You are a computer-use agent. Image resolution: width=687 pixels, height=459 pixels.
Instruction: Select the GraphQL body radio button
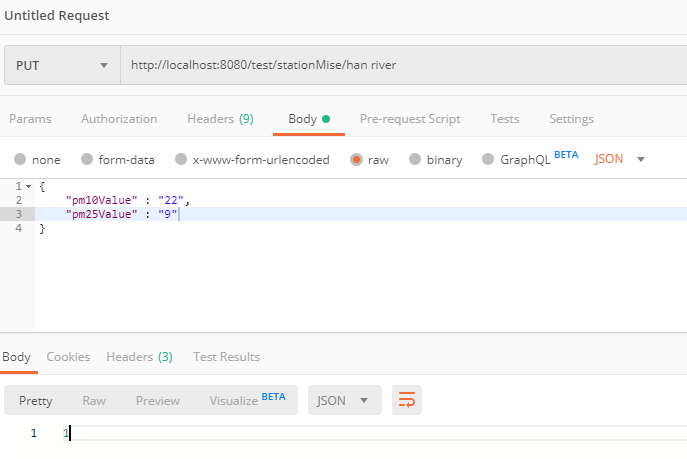[x=488, y=159]
